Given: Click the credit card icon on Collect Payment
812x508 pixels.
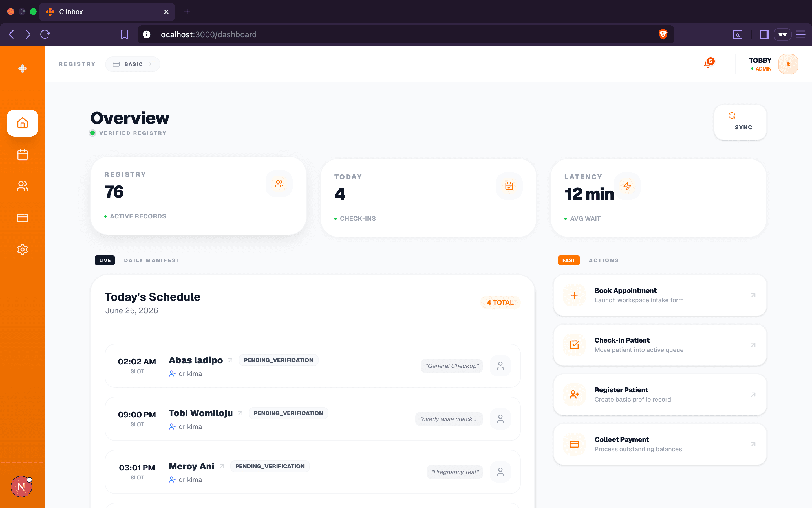Looking at the screenshot, I should [x=574, y=444].
